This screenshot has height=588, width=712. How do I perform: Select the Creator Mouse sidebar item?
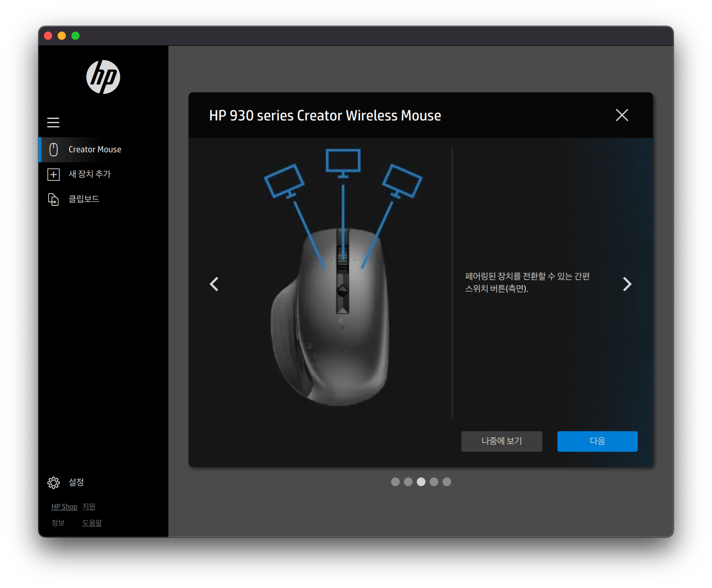pos(95,150)
